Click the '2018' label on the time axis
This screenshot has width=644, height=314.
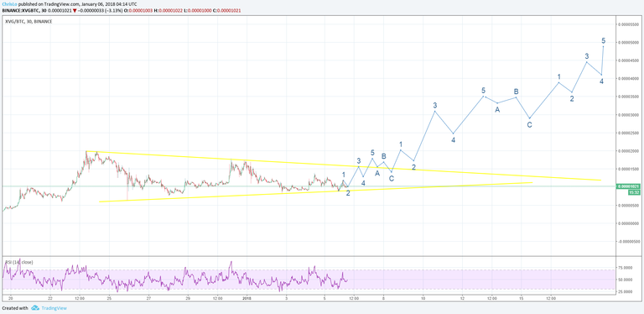(x=247, y=298)
